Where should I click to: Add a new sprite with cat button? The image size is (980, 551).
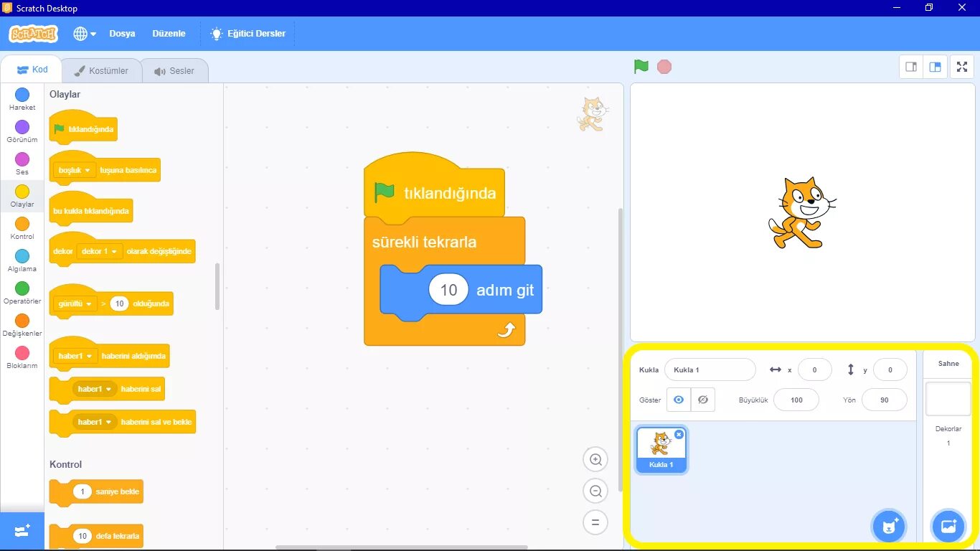pos(890,527)
